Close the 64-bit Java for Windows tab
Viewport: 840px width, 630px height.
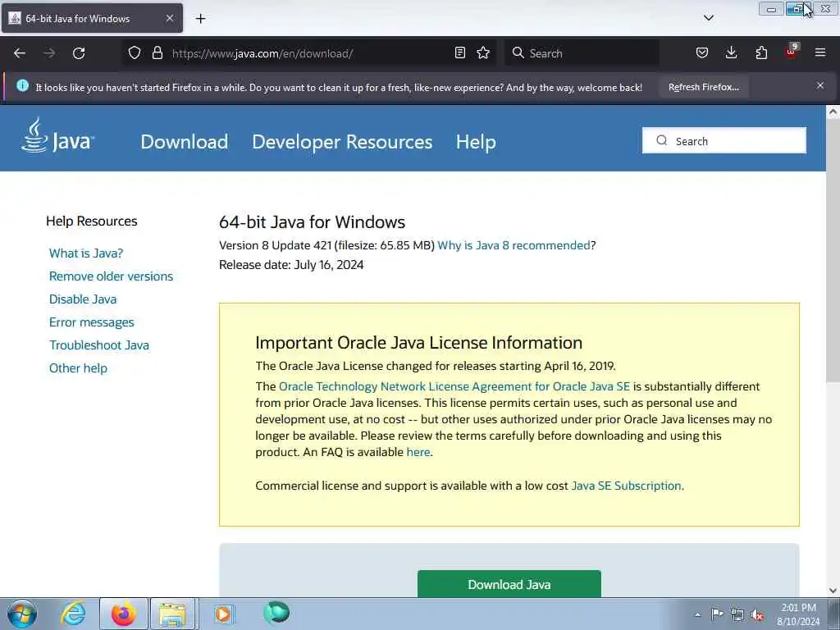pos(169,18)
